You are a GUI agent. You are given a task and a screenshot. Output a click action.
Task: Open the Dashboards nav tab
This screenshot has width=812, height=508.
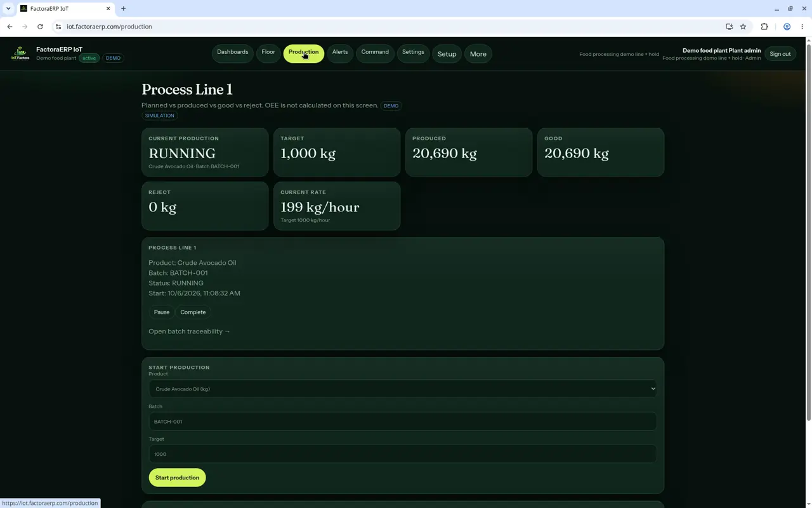232,53
